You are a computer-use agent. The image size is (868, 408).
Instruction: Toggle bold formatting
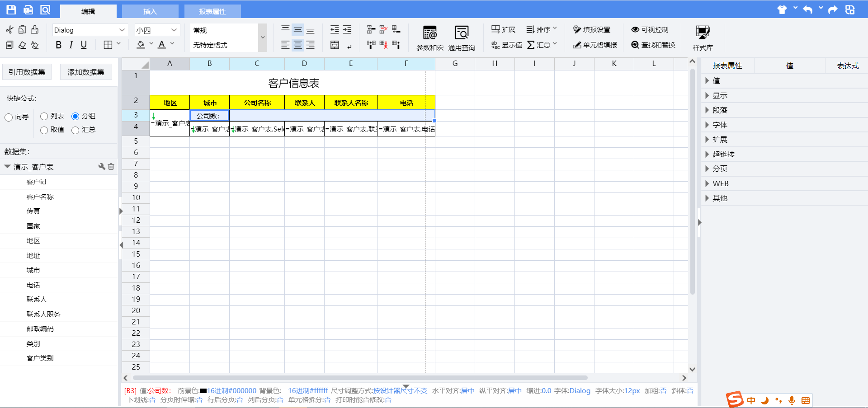click(x=58, y=45)
